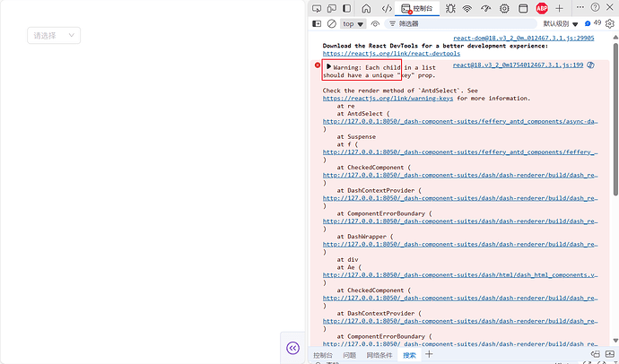Viewport: 619px width, 364px height.
Task: Open the react-dom@18 source link
Action: [x=524, y=39]
